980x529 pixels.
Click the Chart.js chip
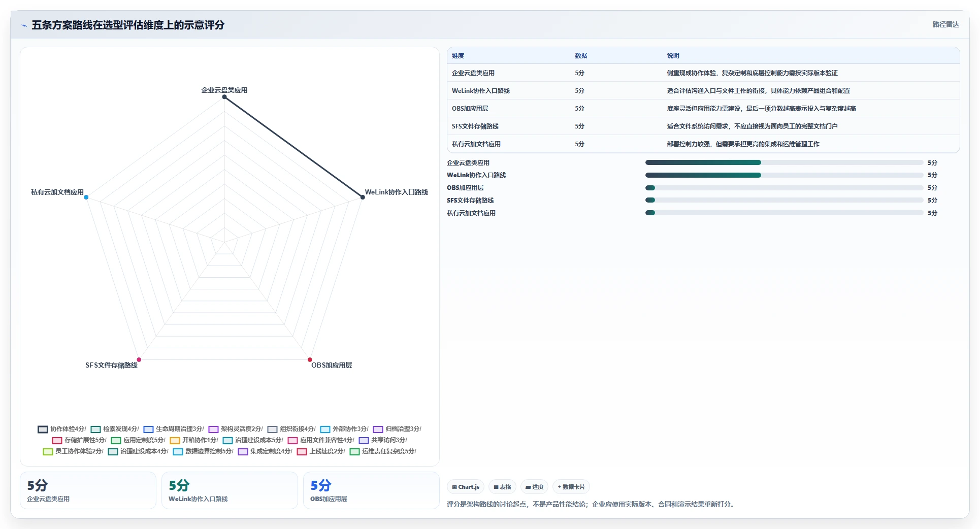(x=466, y=487)
